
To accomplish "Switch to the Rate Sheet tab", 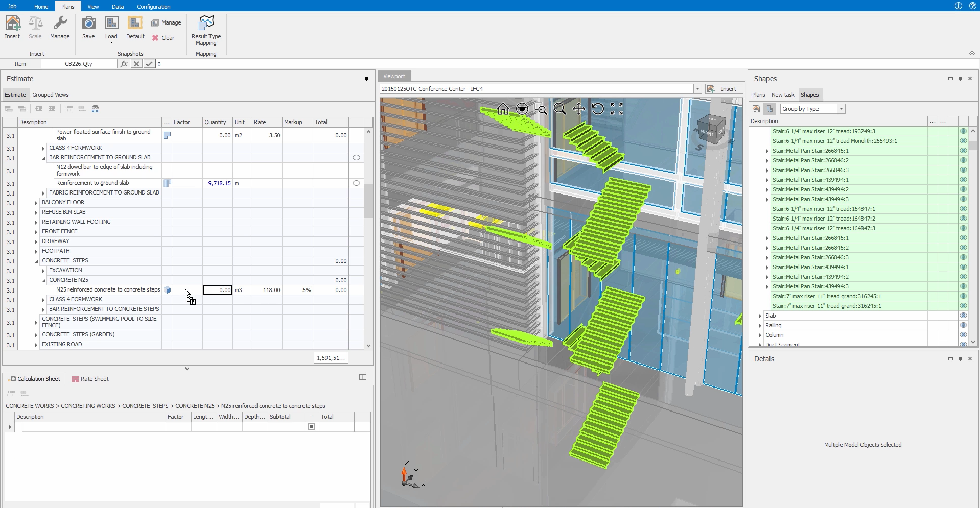I will 90,379.
